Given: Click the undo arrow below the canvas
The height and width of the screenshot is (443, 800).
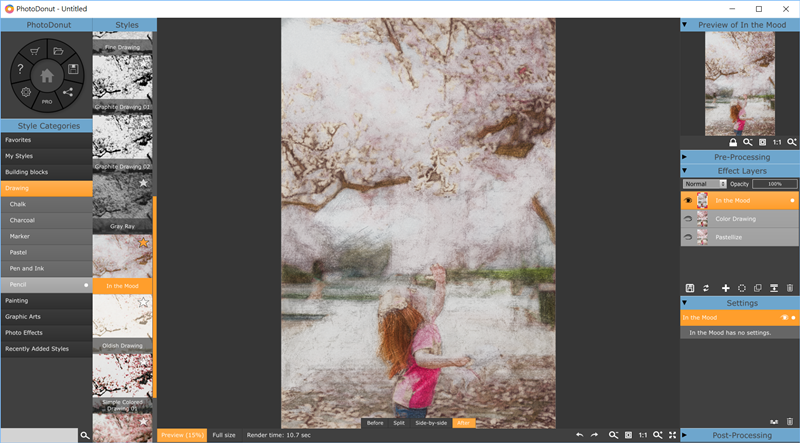Looking at the screenshot, I should pos(580,435).
